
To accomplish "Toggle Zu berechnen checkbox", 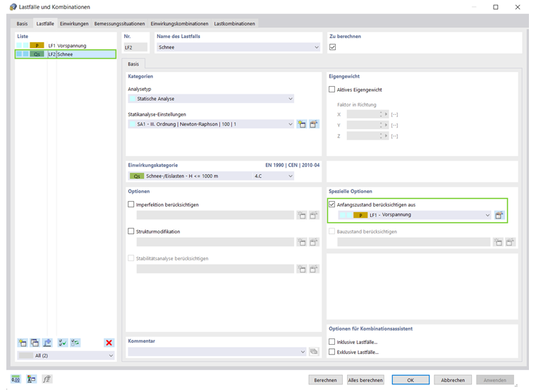I will [333, 47].
